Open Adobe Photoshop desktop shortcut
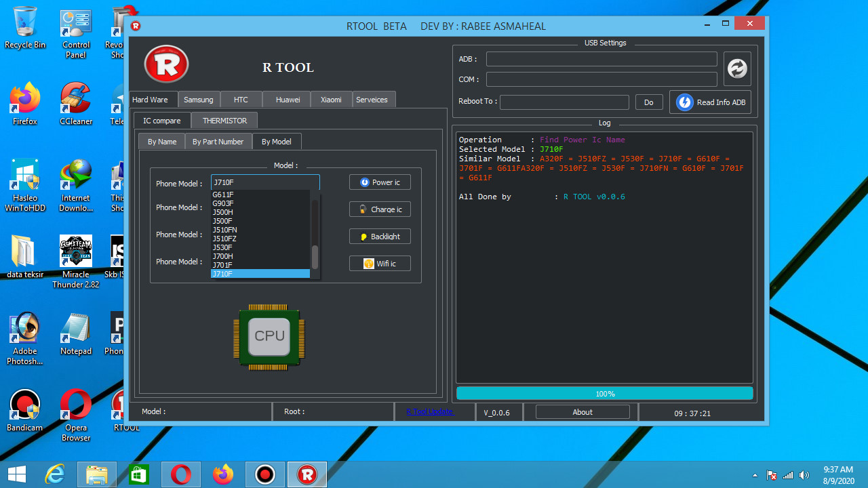The width and height of the screenshot is (868, 488). click(x=25, y=338)
